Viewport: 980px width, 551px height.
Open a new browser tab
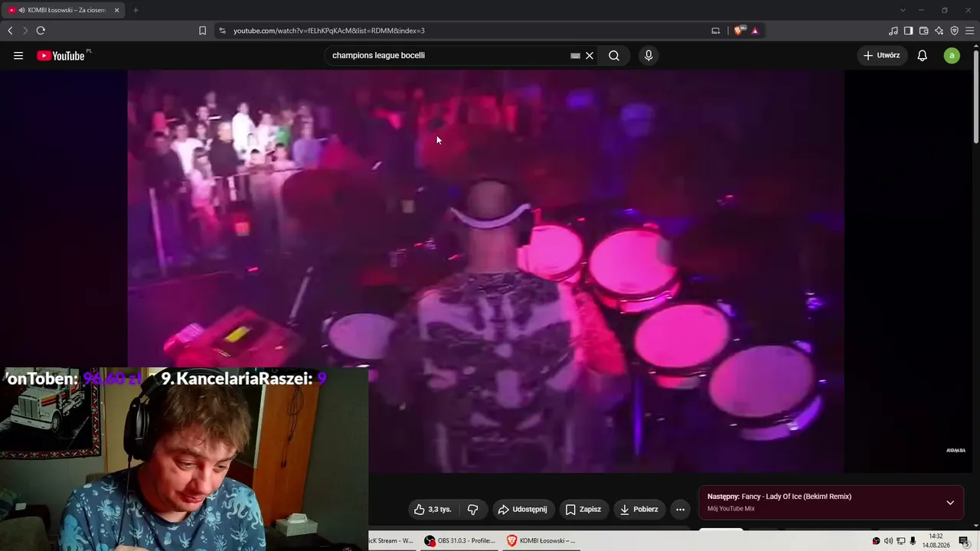[136, 10]
